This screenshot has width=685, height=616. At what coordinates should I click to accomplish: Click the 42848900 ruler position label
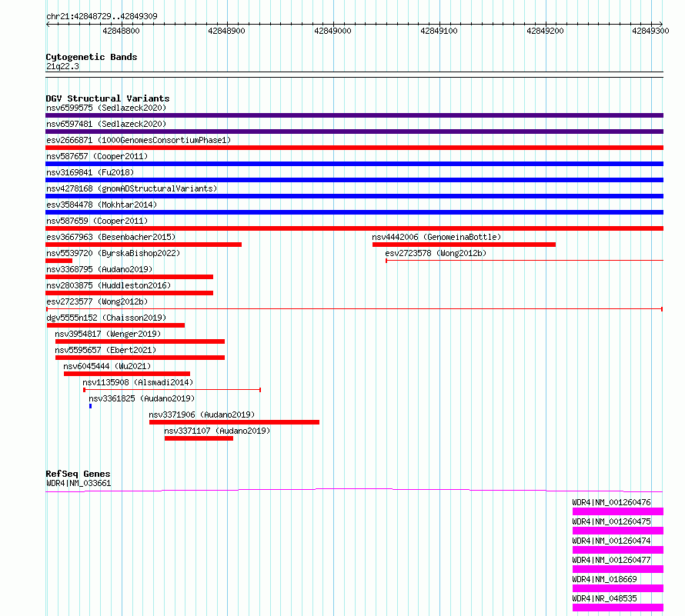click(227, 31)
